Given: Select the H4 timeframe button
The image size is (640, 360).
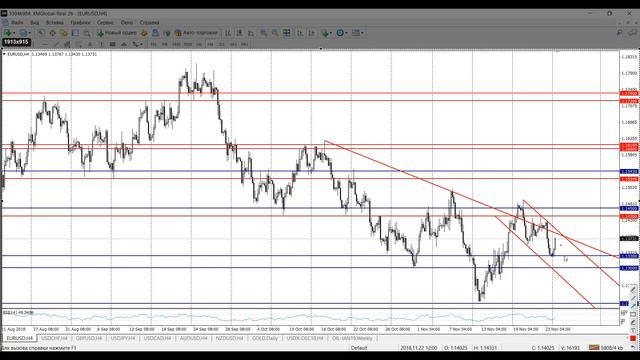Looking at the screenshot, I should click(210, 44).
